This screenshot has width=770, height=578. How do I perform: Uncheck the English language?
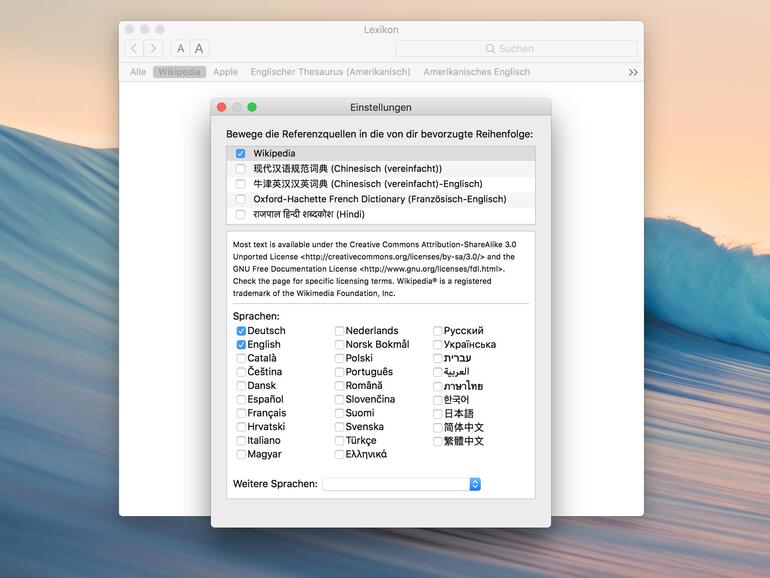241,345
